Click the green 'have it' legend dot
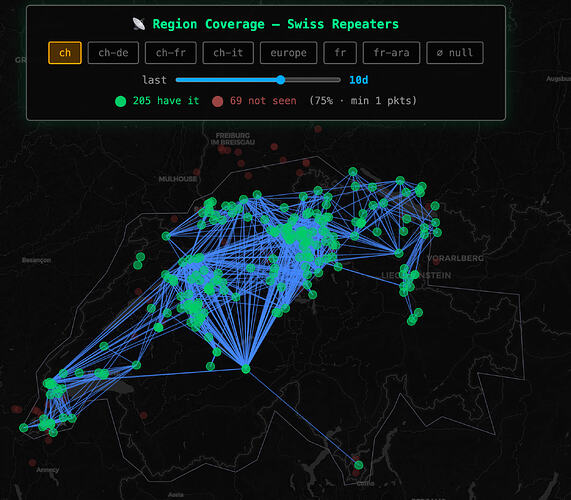Image resolution: width=571 pixels, height=500 pixels. coord(121,101)
